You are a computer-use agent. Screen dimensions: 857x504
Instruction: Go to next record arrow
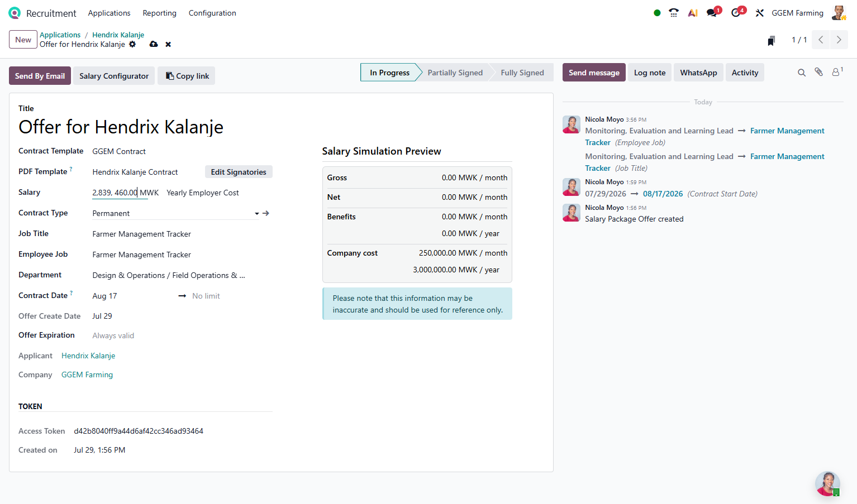coord(839,40)
